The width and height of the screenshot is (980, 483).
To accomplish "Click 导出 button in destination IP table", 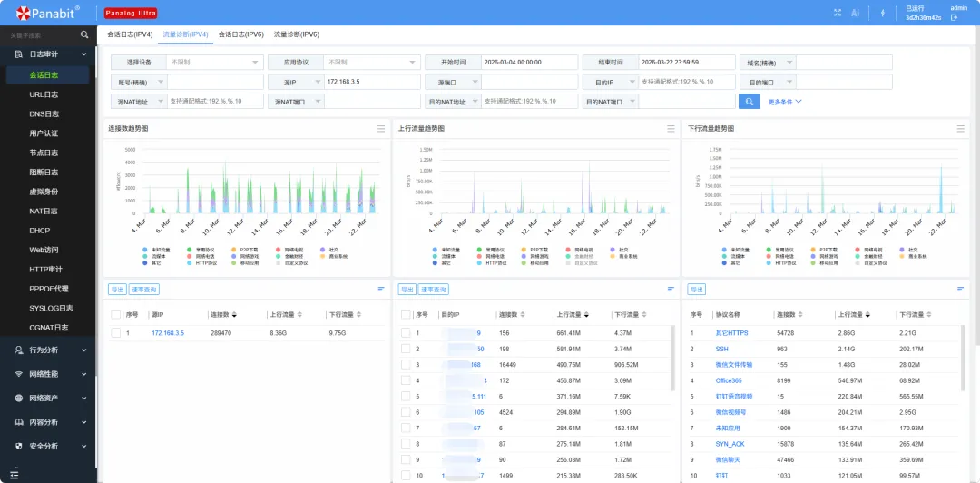I will (x=407, y=289).
